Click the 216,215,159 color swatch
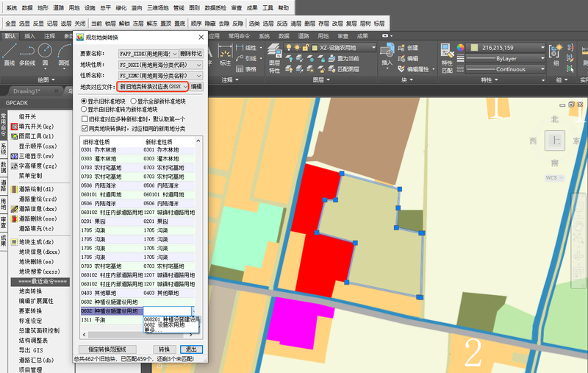Viewport: 588px width, 373px height. coord(474,48)
